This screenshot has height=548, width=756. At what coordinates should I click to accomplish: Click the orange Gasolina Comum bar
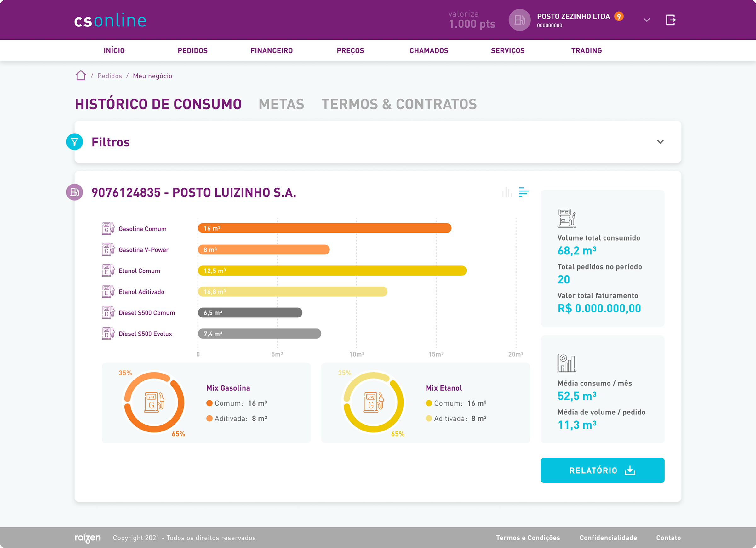pos(324,228)
